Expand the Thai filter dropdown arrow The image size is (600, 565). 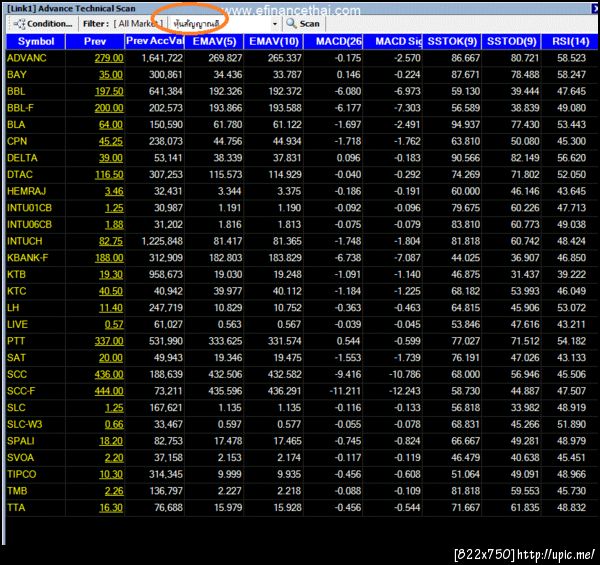click(274, 24)
